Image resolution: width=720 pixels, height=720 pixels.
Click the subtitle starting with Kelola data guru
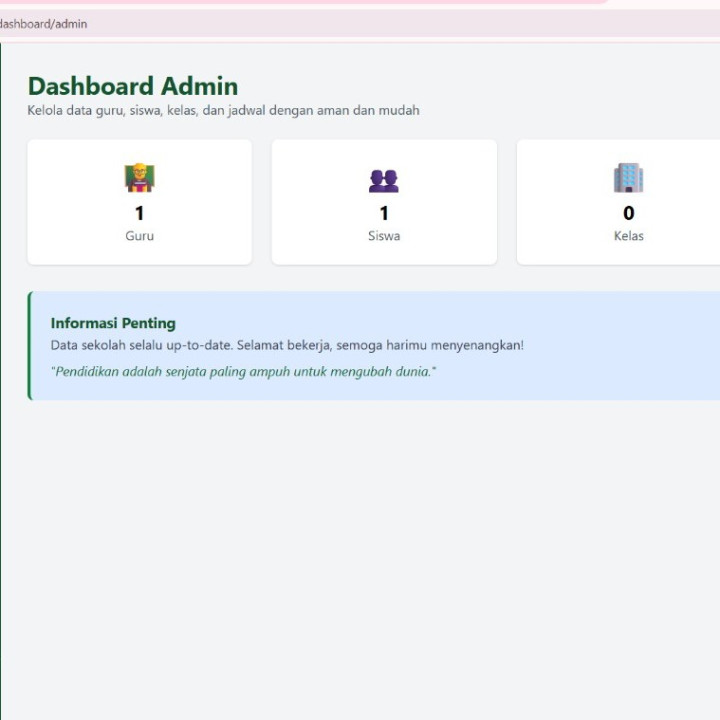[x=223, y=110]
